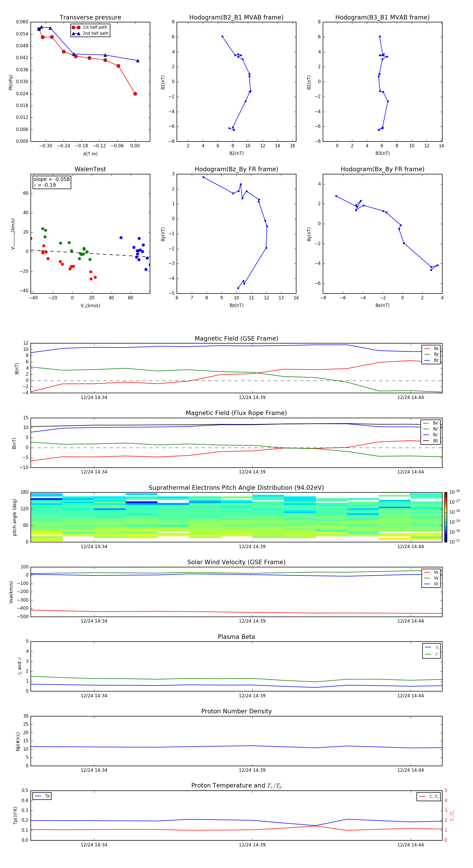Click the "Plasma Beta" plot title
Screen dimensions: 473x868
(236, 637)
